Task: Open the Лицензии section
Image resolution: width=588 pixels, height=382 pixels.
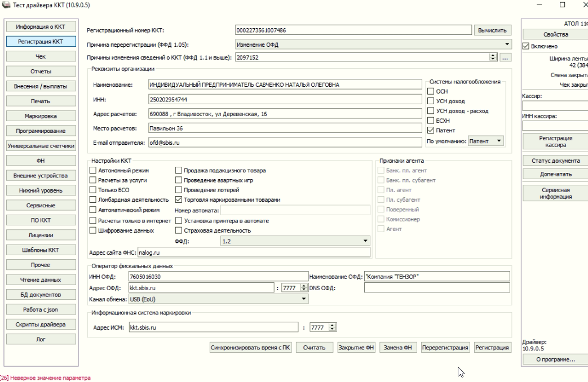Action: 41,235
